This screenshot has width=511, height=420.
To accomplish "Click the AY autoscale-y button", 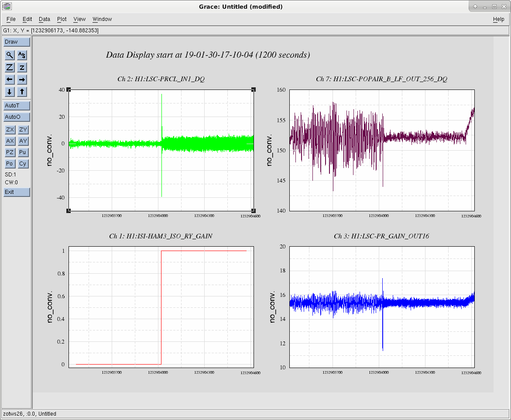I will pyautogui.click(x=23, y=141).
